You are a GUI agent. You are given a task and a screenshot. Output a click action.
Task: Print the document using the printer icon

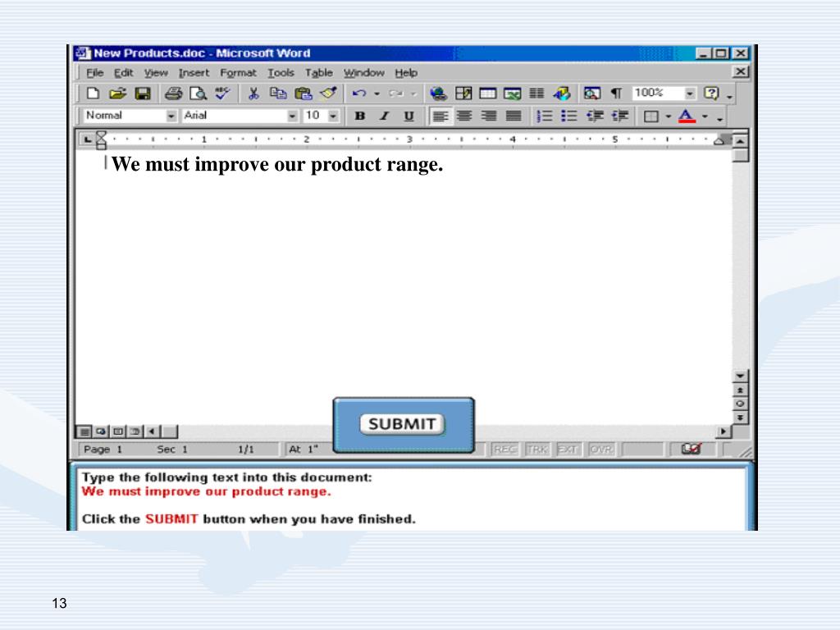(173, 94)
